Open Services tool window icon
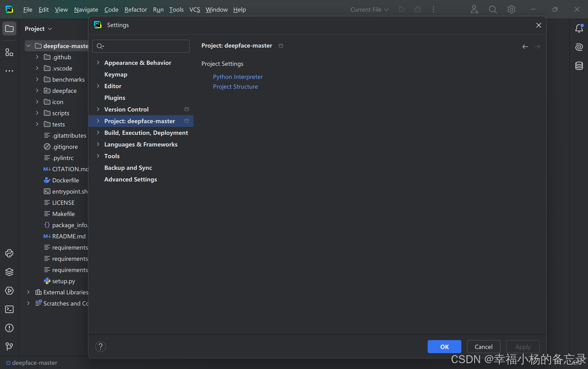This screenshot has height=369, width=588. click(9, 290)
